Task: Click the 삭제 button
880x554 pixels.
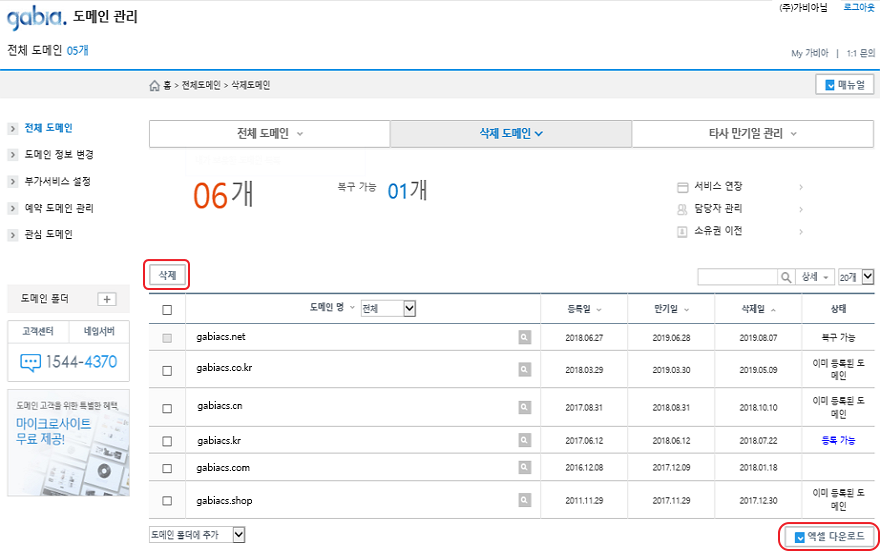Action: [x=167, y=275]
